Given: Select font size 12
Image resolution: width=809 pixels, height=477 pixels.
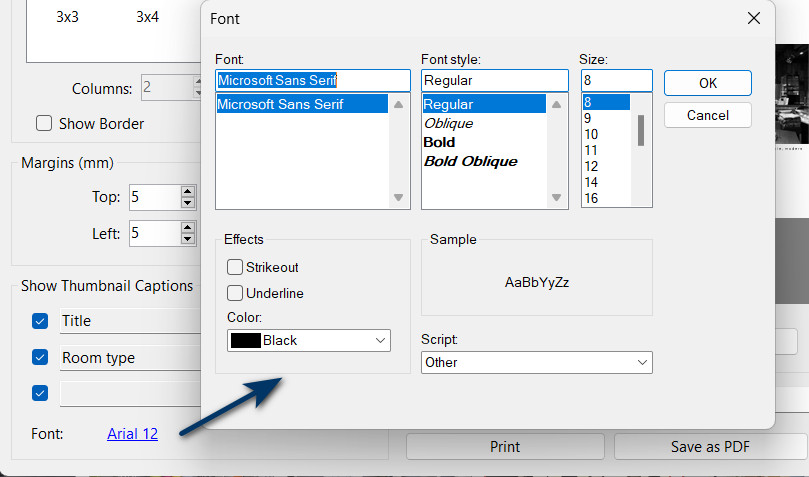Looking at the screenshot, I should (x=591, y=166).
